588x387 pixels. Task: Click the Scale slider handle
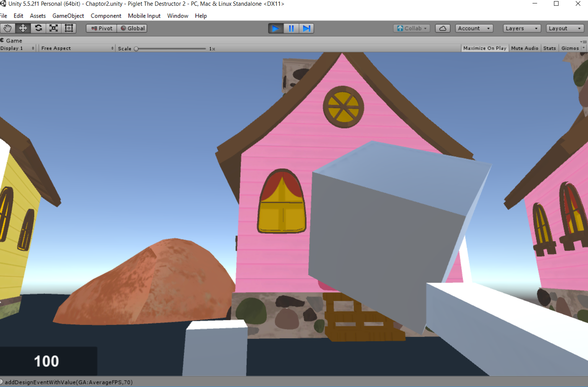point(136,49)
